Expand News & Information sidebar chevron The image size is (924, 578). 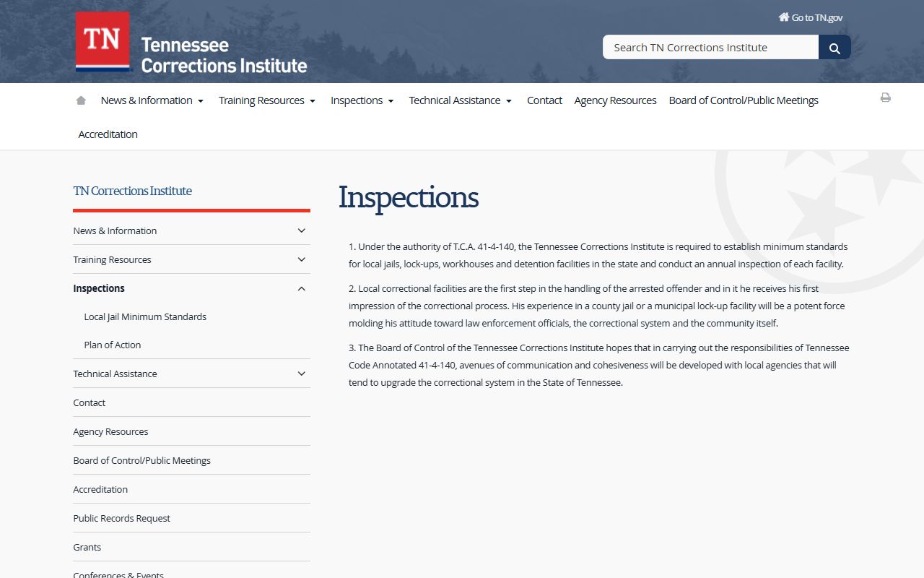pyautogui.click(x=302, y=230)
